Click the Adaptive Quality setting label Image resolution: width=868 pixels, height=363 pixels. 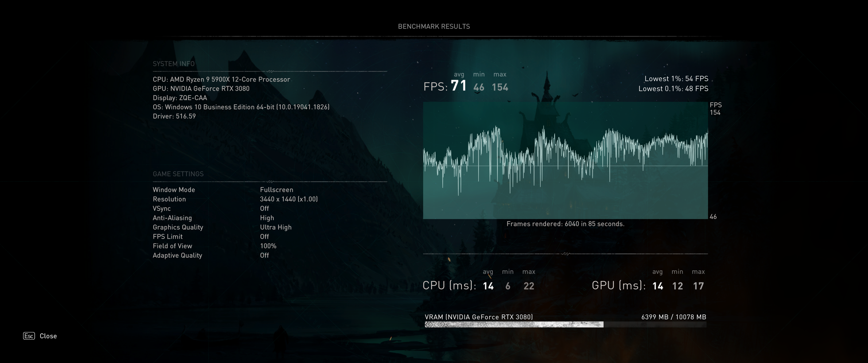177,255
